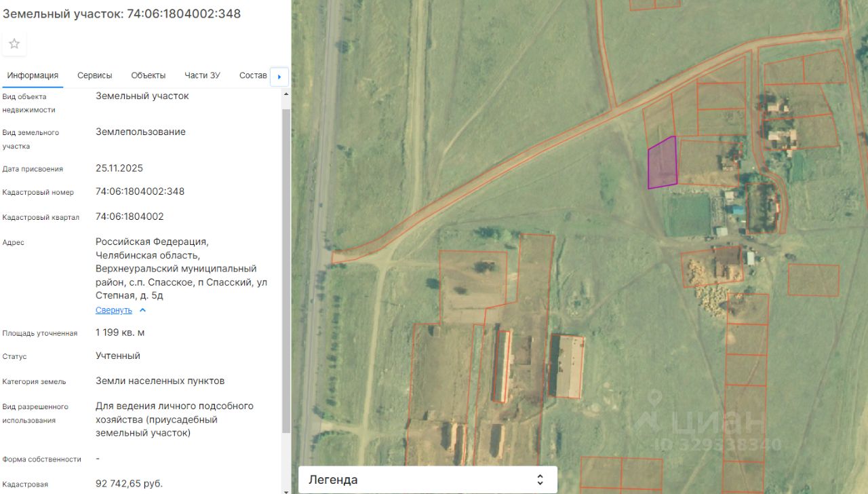
Task: Switch to the Сервисы tab
Action: click(x=95, y=75)
